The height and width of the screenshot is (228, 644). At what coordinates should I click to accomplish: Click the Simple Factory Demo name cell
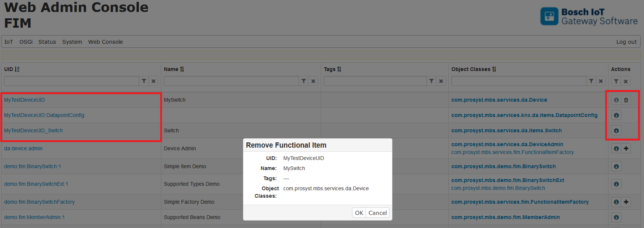pos(189,202)
